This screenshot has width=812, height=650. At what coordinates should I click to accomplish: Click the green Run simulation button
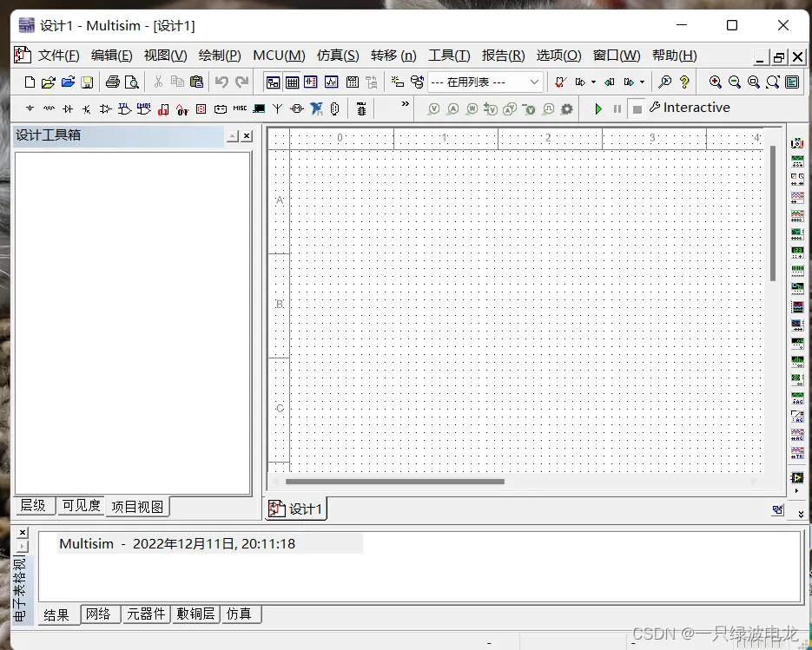pyautogui.click(x=599, y=108)
